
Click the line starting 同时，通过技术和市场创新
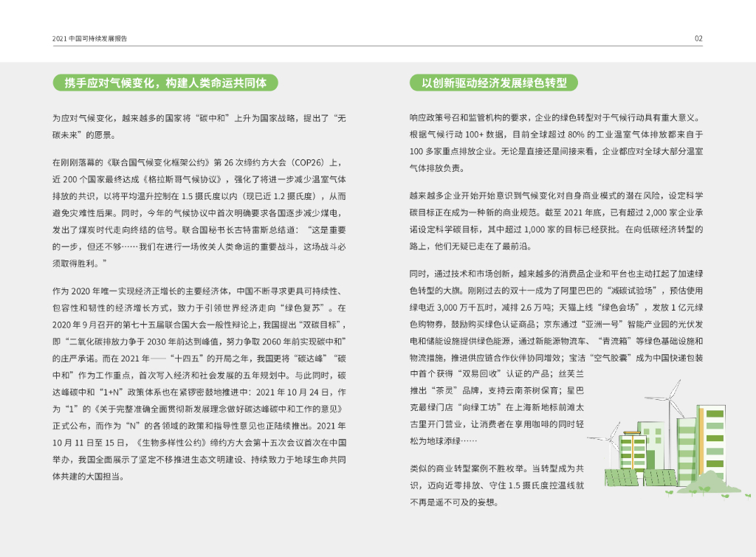[x=557, y=274]
